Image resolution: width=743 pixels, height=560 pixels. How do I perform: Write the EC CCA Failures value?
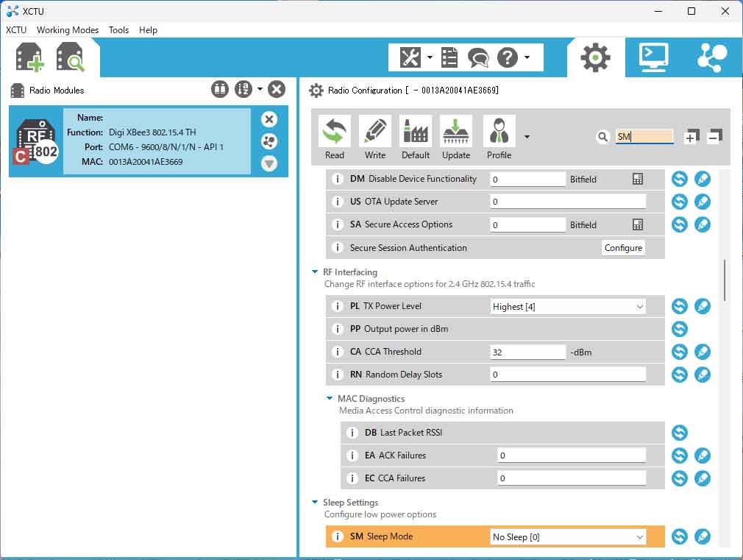tap(703, 478)
